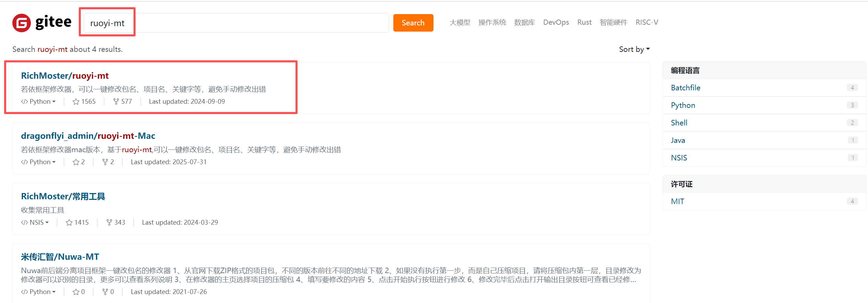Filter results by Java language

[x=764, y=140]
